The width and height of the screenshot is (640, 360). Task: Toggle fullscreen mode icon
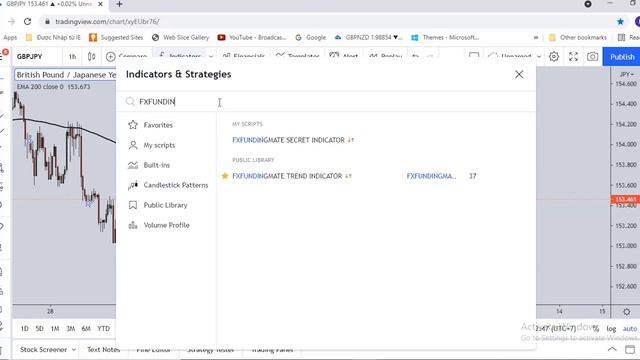(573, 56)
